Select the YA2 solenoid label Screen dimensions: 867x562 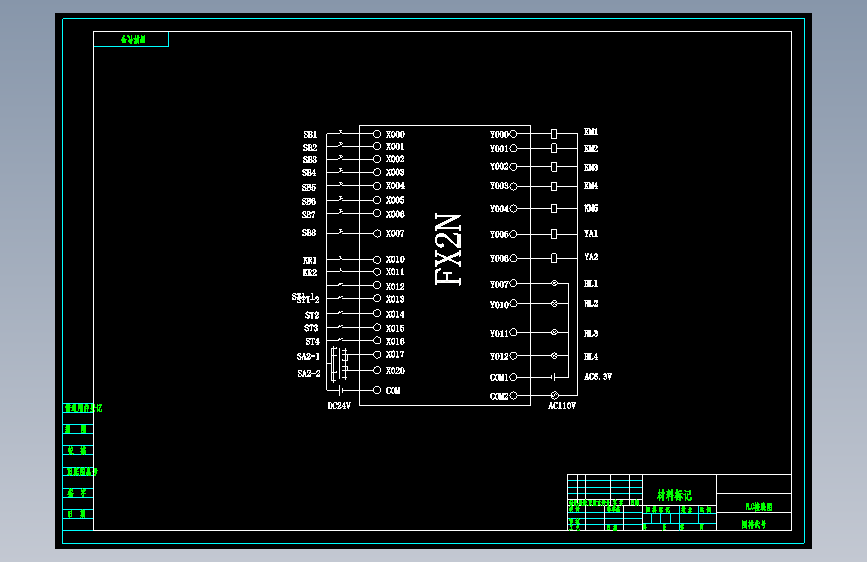tap(591, 257)
